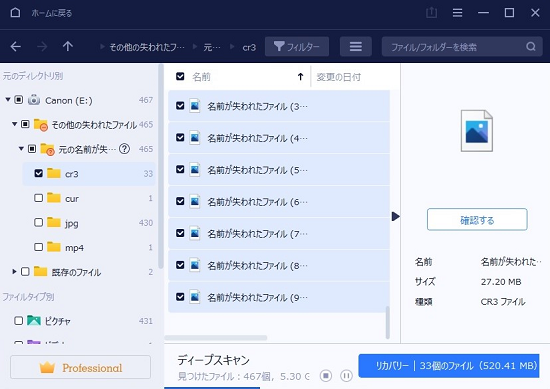This screenshot has height=389, width=550.
Task: Select row 名前が失われたファイル (6…
Action: click(x=279, y=201)
